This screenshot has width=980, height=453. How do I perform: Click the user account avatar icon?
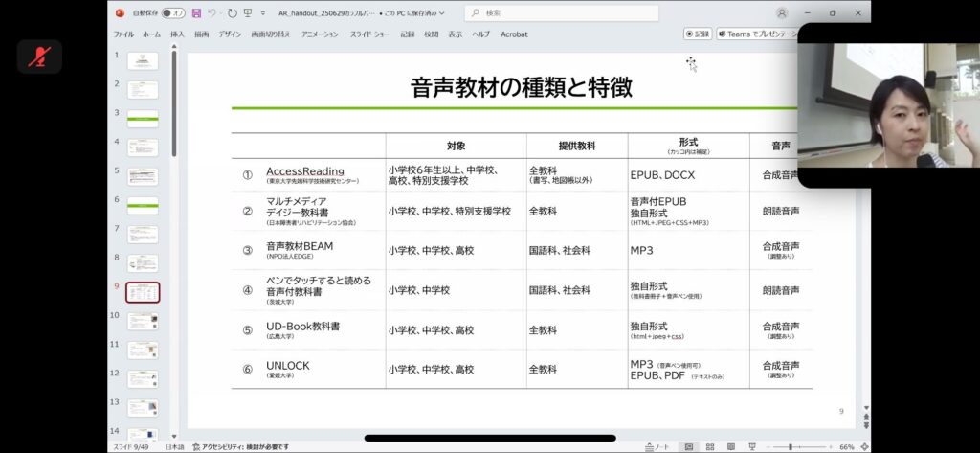coord(781,13)
